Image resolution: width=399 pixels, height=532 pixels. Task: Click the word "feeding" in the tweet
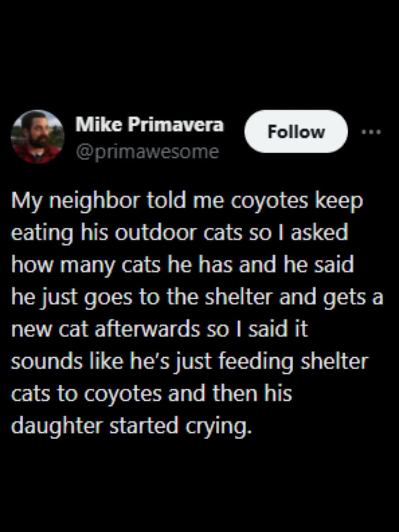pyautogui.click(x=256, y=362)
